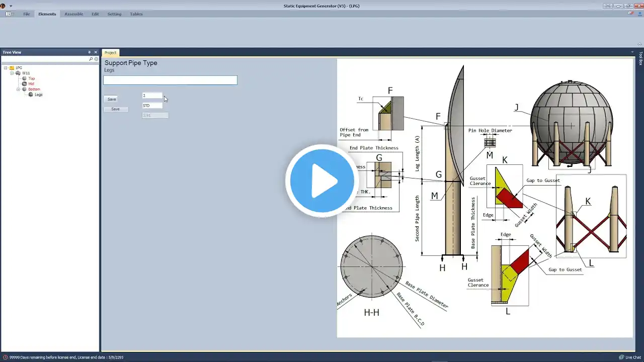The width and height of the screenshot is (644, 362).
Task: Select the Bottom tree item label
Action: (34, 89)
